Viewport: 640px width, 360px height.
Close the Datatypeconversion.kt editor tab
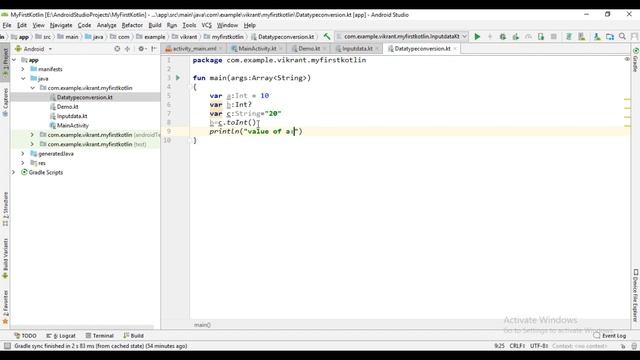point(455,49)
